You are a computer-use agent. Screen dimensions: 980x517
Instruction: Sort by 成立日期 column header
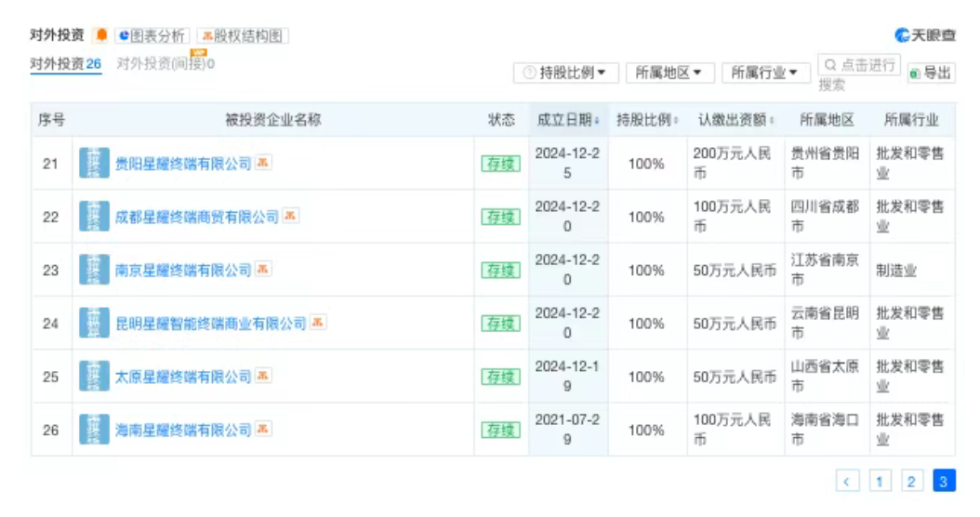coord(568,120)
